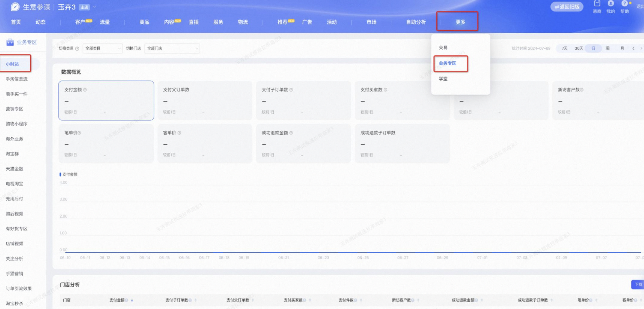The width and height of the screenshot is (644, 309).
Task: Open 订单引流效果 in the sidebar
Action: click(x=19, y=289)
